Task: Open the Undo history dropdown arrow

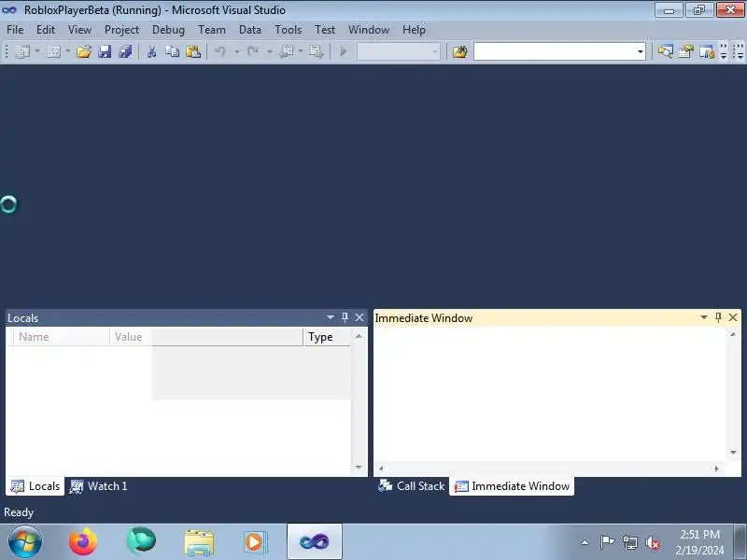Action: (236, 51)
